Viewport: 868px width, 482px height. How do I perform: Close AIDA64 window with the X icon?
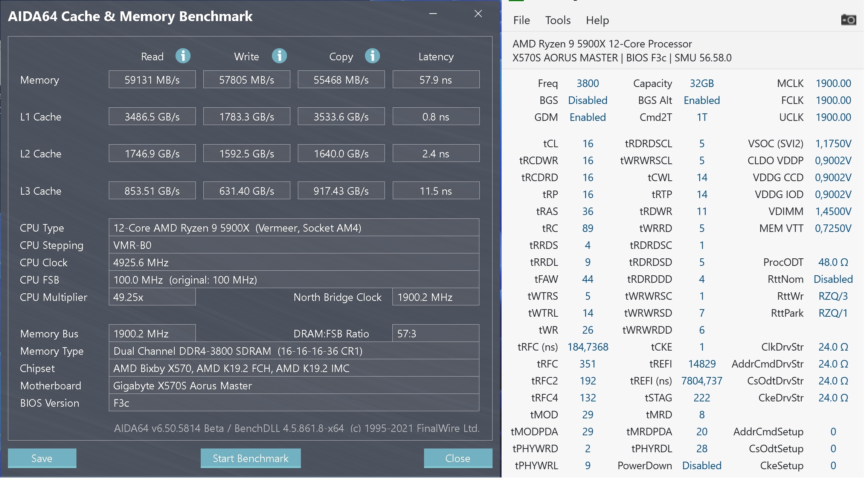pos(478,14)
